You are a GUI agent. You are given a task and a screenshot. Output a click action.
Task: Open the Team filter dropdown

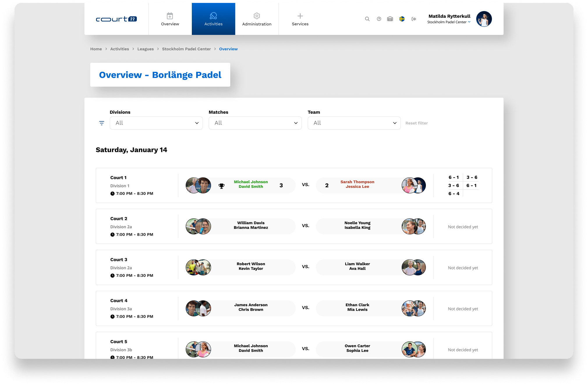[x=354, y=123]
